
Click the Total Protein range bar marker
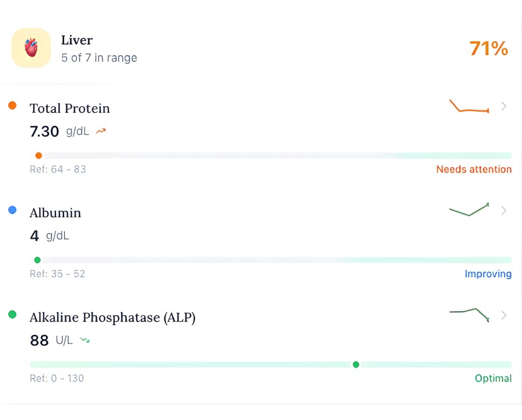pyautogui.click(x=39, y=155)
